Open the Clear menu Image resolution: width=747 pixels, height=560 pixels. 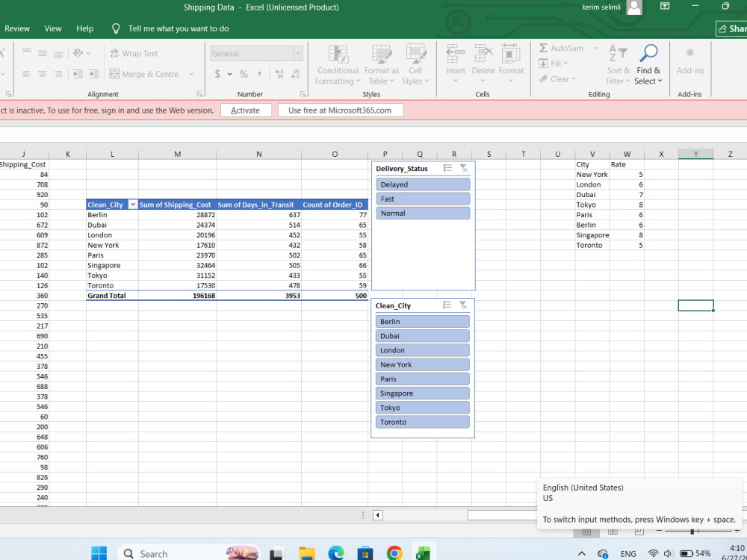point(557,79)
